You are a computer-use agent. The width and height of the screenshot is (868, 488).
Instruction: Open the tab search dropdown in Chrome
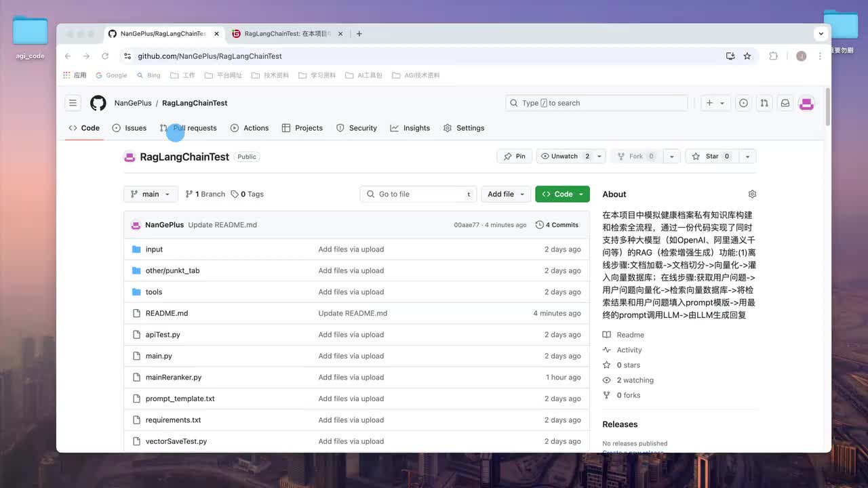tap(821, 33)
